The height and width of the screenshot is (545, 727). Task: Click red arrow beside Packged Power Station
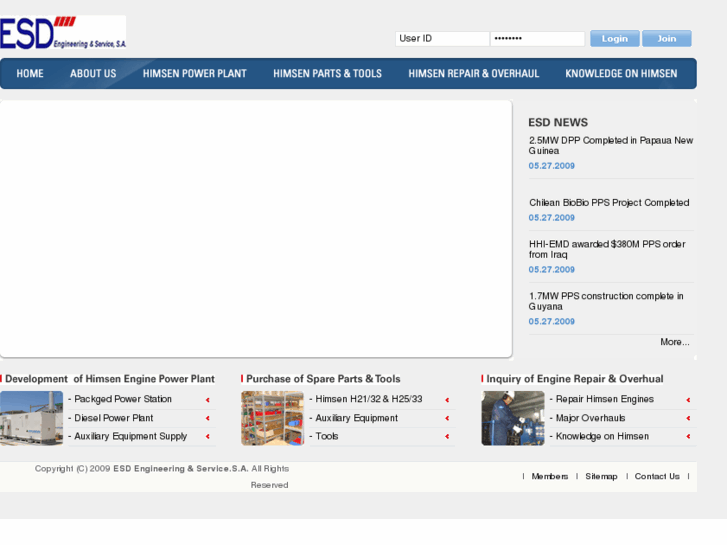(x=208, y=400)
